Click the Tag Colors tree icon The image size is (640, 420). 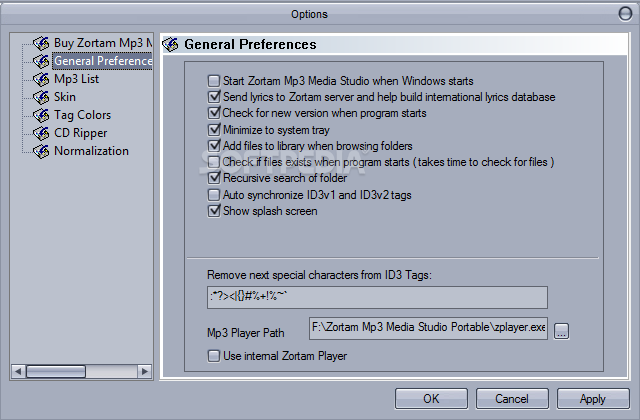[41, 115]
